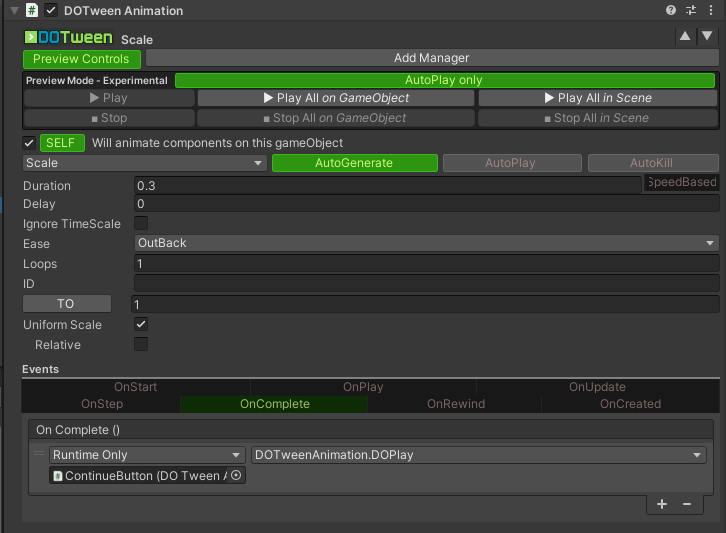Add a new On Complete listener with plus

tap(662, 504)
